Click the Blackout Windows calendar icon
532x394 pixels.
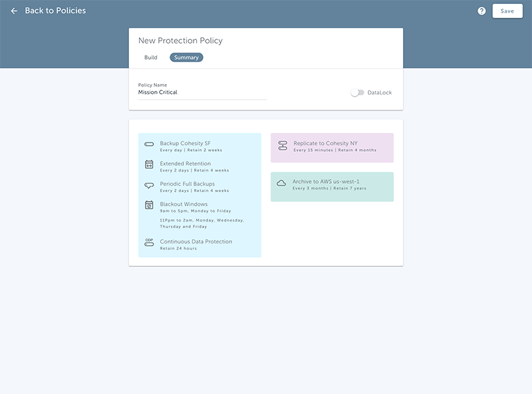coord(149,205)
